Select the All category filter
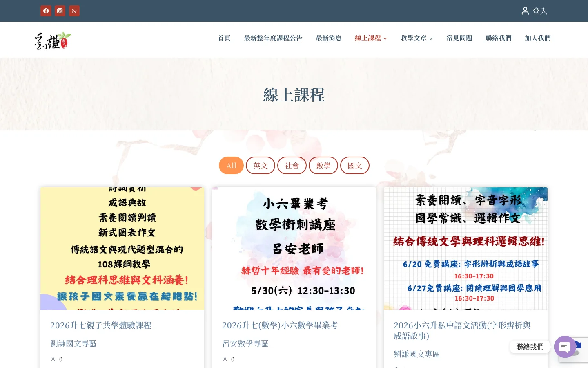Image resolution: width=588 pixels, height=368 pixels. point(231,166)
